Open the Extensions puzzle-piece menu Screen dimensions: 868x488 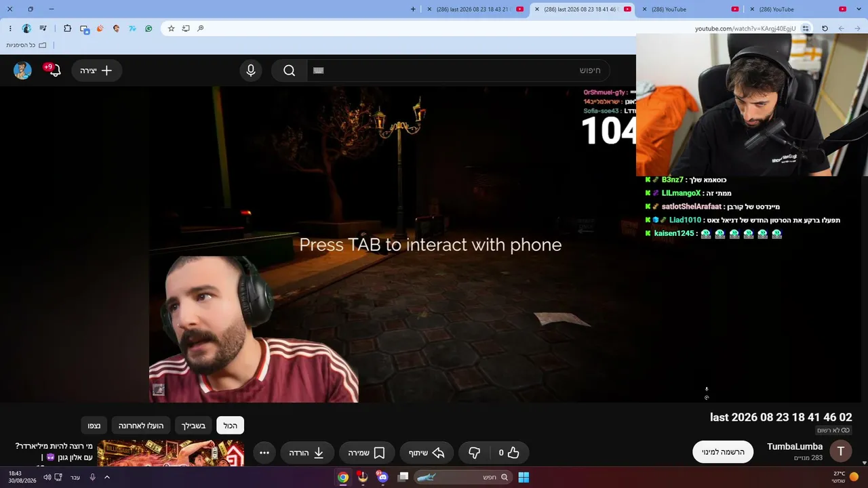click(x=67, y=28)
